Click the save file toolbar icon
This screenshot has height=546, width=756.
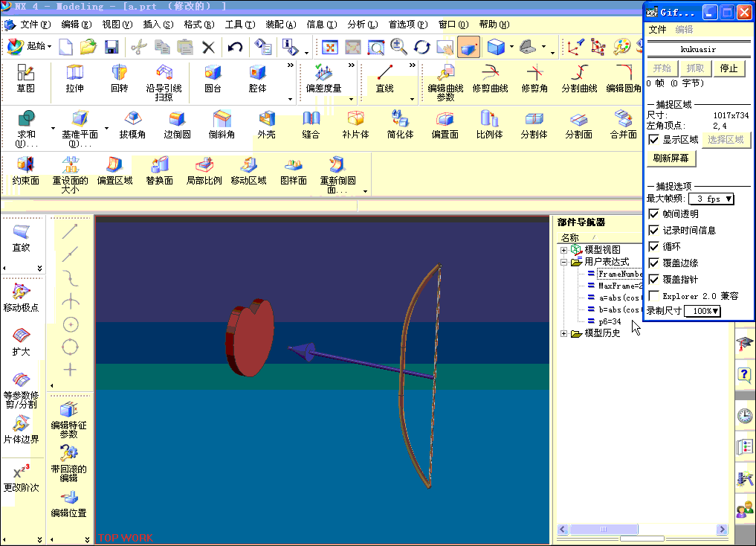click(112, 47)
